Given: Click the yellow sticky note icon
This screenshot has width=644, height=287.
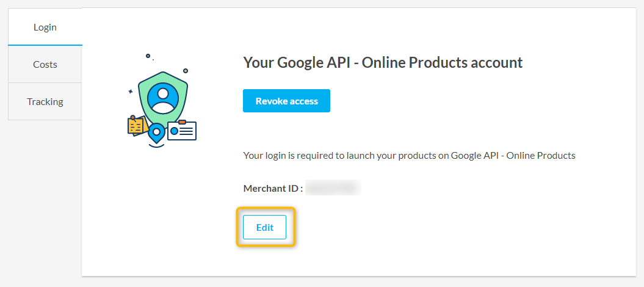Looking at the screenshot, I should [136, 126].
